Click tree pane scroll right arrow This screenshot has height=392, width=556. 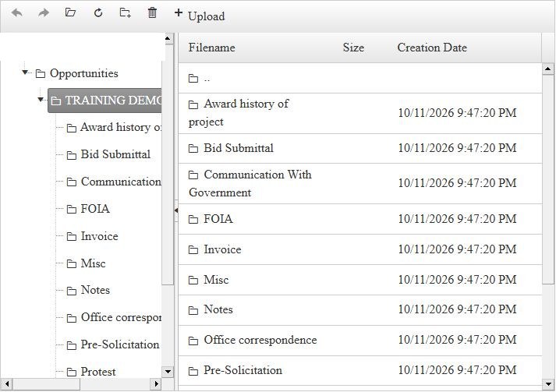pyautogui.click(x=156, y=384)
